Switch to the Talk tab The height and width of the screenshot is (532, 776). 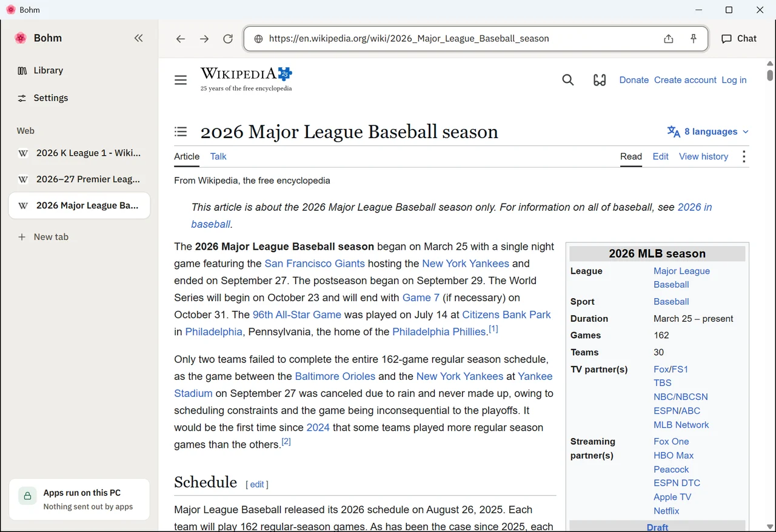pos(218,156)
